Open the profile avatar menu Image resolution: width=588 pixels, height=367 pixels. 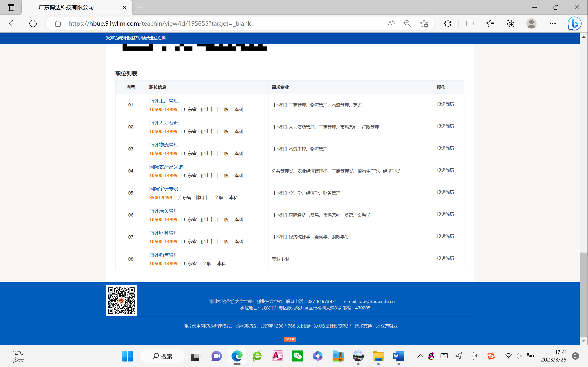531,23
